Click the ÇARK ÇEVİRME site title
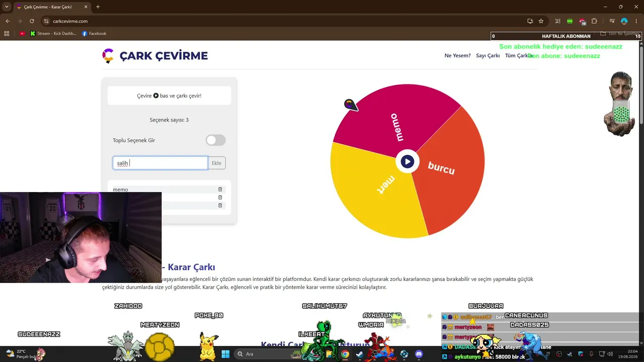Image resolution: width=644 pixels, height=362 pixels. (x=164, y=56)
